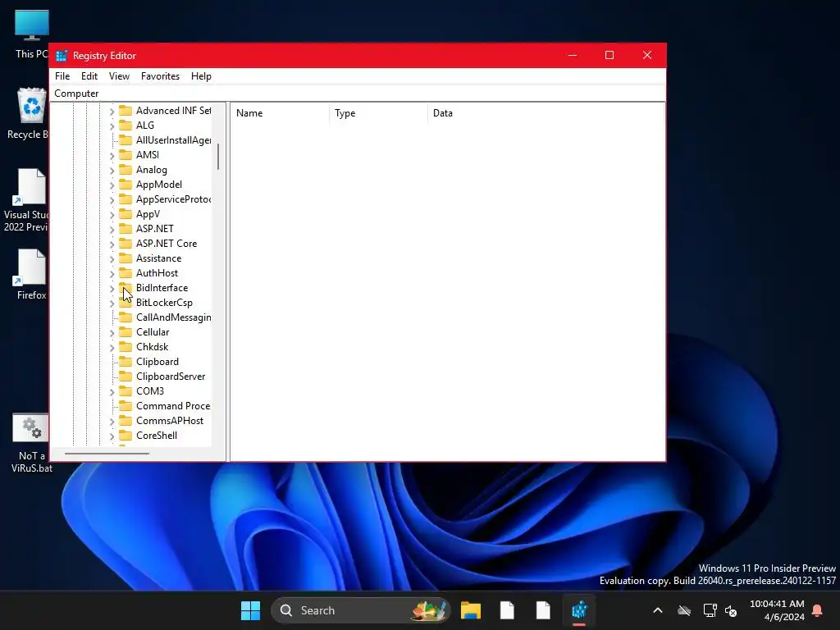Select the CallAndMessaging folder icon
The height and width of the screenshot is (630, 840).
pyautogui.click(x=126, y=317)
